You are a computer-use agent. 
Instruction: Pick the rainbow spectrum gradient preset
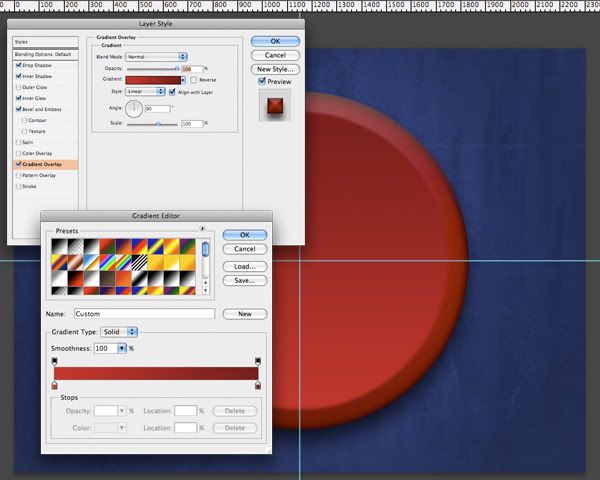click(x=108, y=262)
